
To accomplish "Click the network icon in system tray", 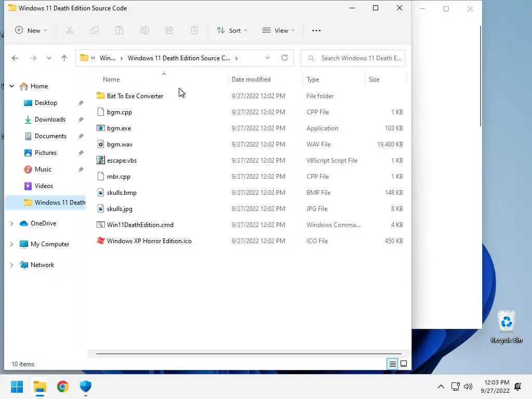I will click(455, 387).
